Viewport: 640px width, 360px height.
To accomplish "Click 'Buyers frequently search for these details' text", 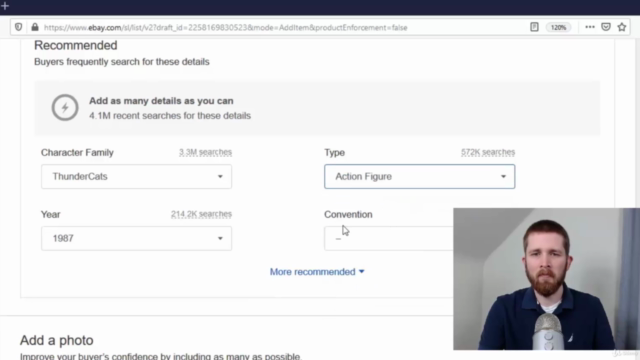I will click(x=122, y=62).
